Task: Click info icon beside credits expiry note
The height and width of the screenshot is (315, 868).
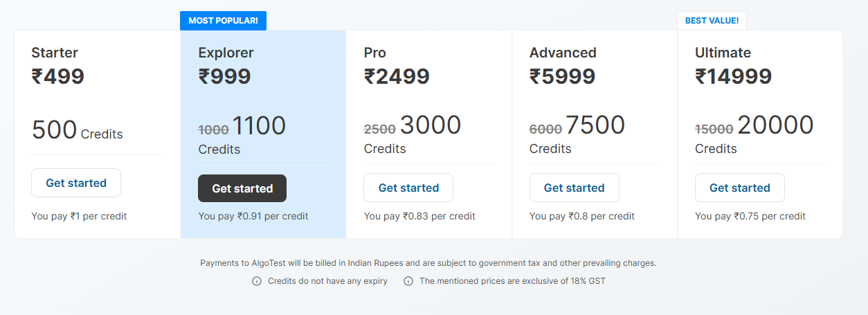Action: [x=256, y=281]
